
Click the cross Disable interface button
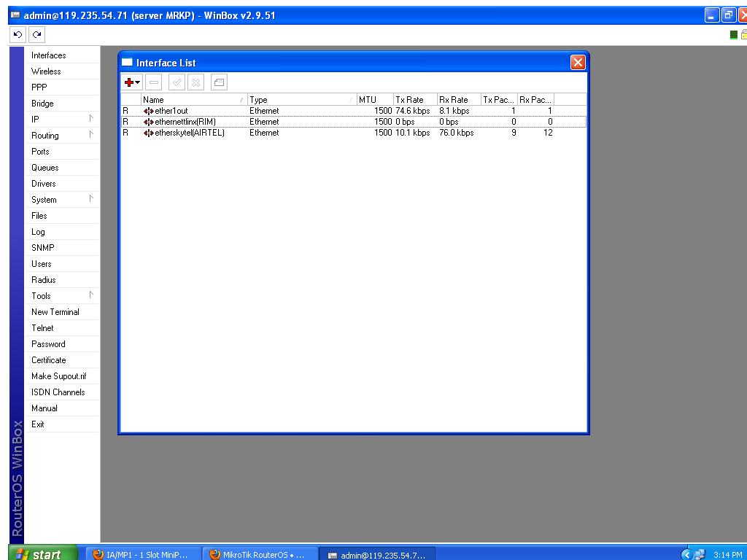tap(196, 82)
